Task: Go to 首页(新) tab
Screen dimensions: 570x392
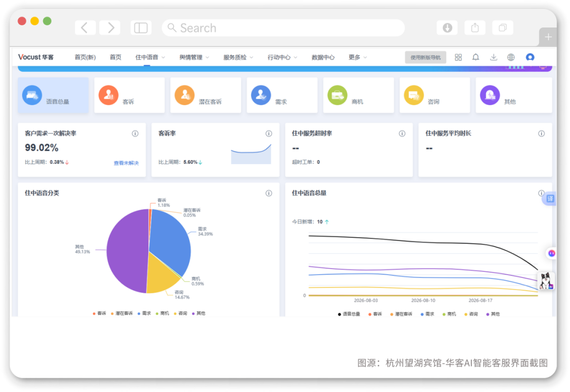Action: [85, 57]
